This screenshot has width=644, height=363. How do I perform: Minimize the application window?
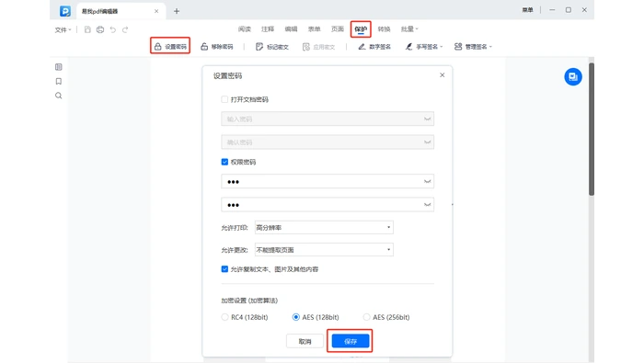tap(552, 10)
